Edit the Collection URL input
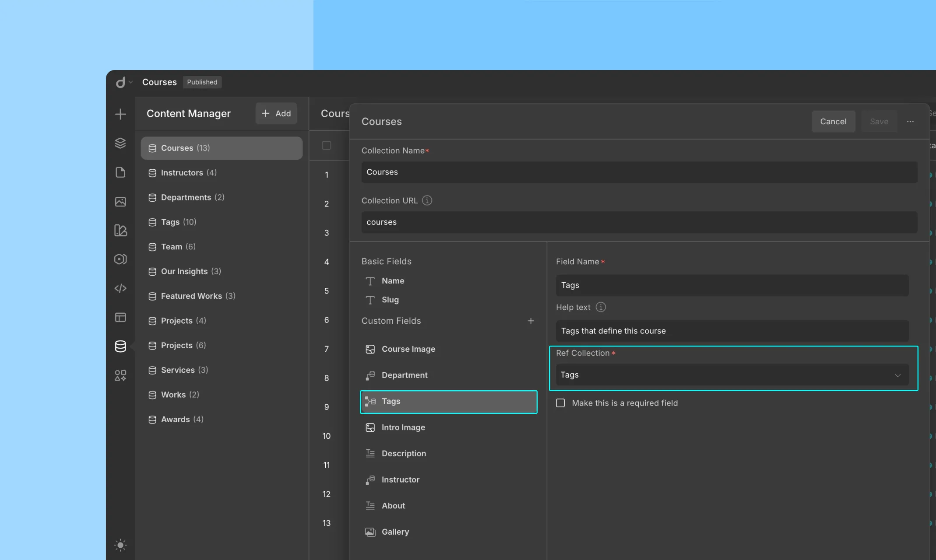Image resolution: width=936 pixels, height=560 pixels. (x=639, y=222)
